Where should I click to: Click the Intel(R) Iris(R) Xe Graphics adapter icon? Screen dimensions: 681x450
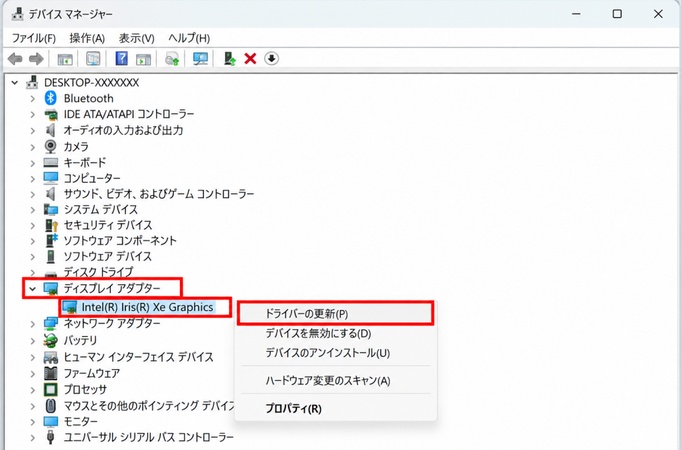tap(69, 307)
